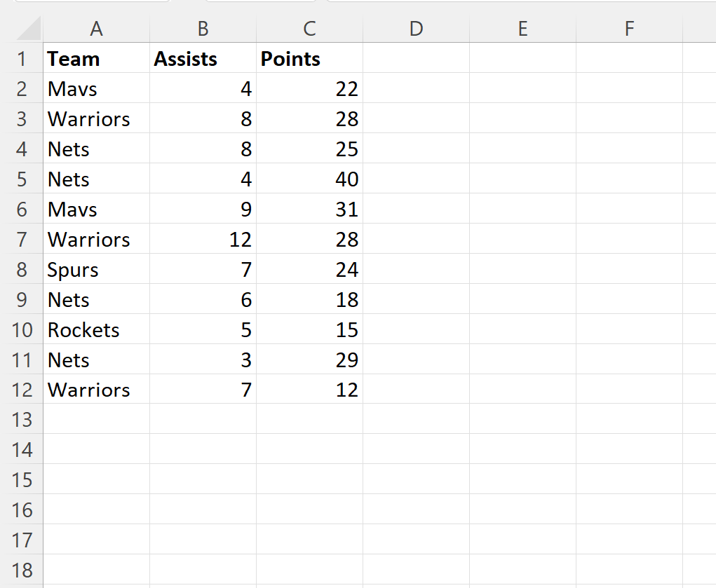Viewport: 716px width, 588px height.
Task: Select column C header
Action: tap(309, 28)
